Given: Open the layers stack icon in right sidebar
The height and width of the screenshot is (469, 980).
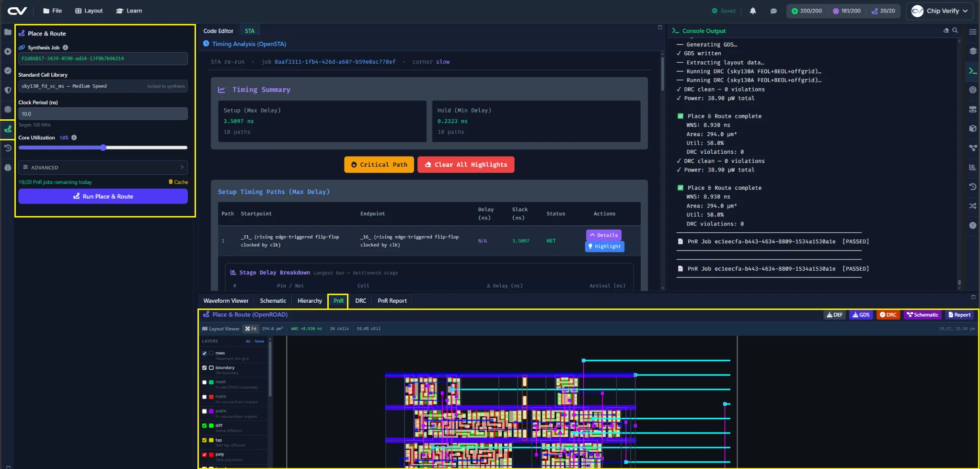Looking at the screenshot, I should [x=973, y=51].
